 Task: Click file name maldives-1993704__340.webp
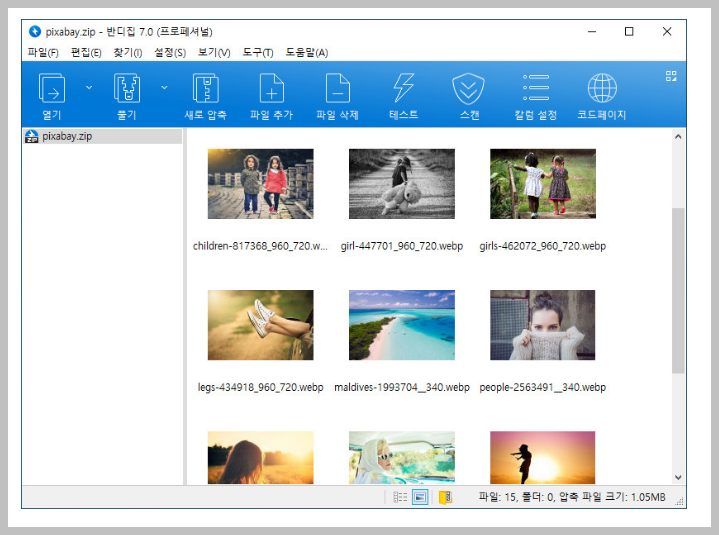pyautogui.click(x=402, y=387)
